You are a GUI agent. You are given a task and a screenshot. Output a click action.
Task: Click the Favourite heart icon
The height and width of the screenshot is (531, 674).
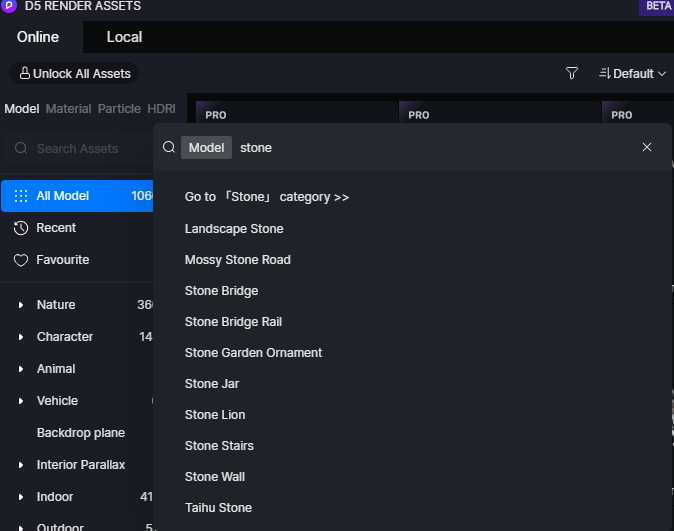[x=20, y=260]
